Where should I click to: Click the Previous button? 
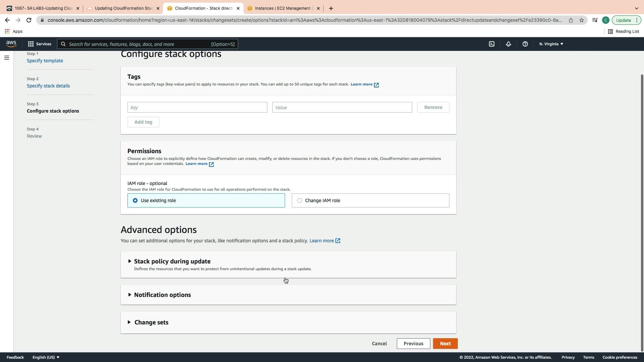413,344
